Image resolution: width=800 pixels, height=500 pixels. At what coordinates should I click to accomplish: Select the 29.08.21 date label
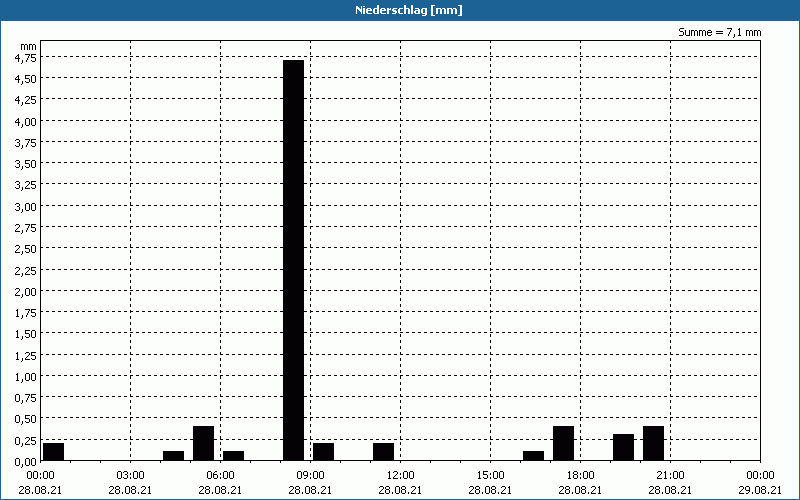click(x=760, y=490)
